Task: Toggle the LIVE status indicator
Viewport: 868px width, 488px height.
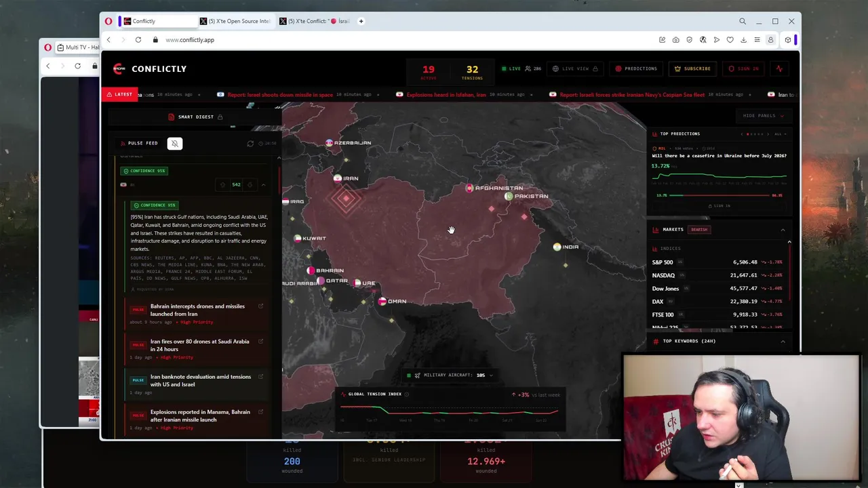Action: click(511, 68)
